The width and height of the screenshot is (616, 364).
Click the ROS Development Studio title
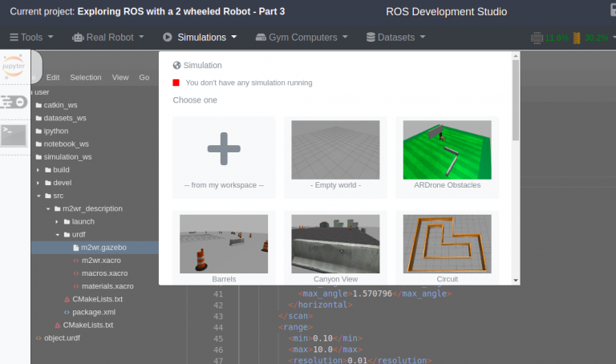(446, 12)
